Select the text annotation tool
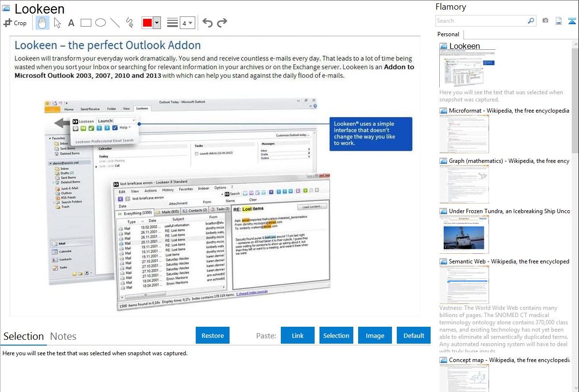Viewport: 579px width, 392px height. pyautogui.click(x=71, y=23)
